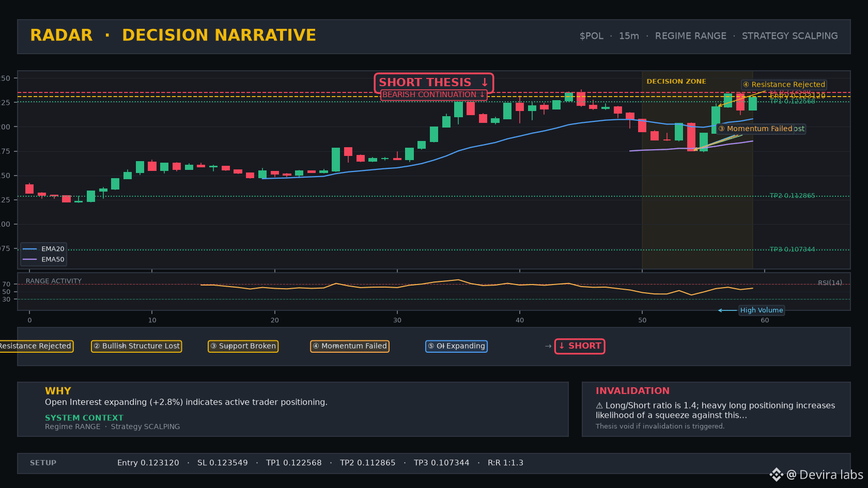
Task: Click the OI Expanding step badge
Action: click(x=456, y=346)
